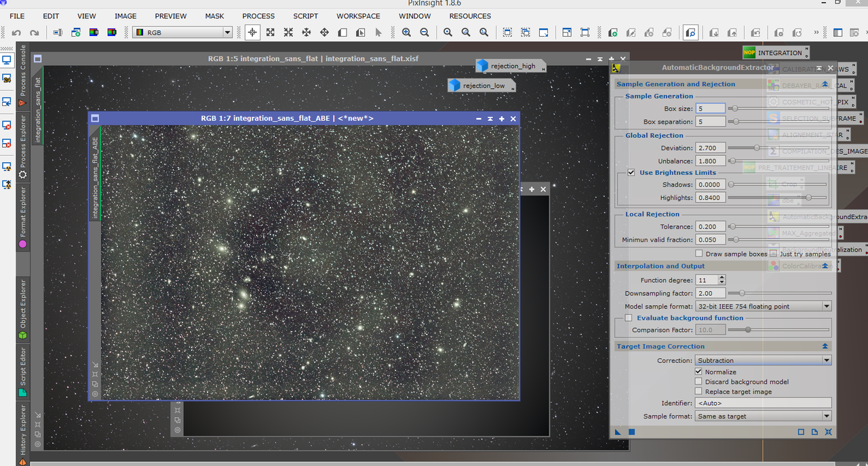Open Model sample format dropdown
The height and width of the screenshot is (466, 868).
click(764, 307)
